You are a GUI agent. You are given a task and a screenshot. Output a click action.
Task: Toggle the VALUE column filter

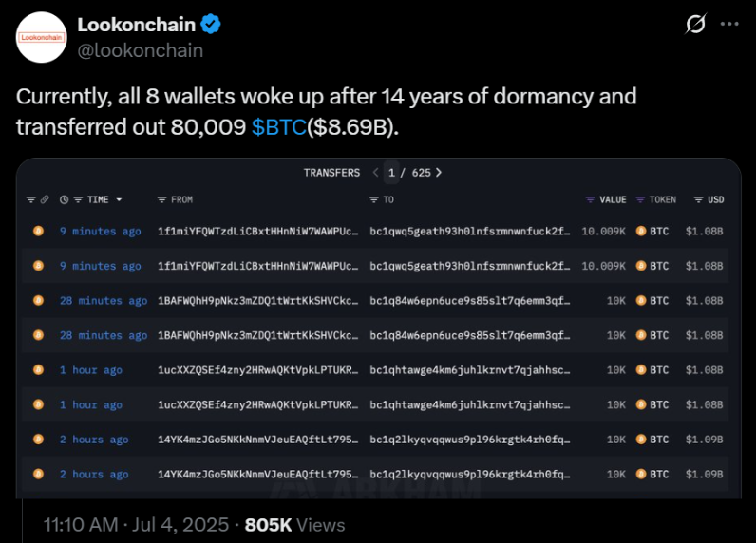(590, 199)
